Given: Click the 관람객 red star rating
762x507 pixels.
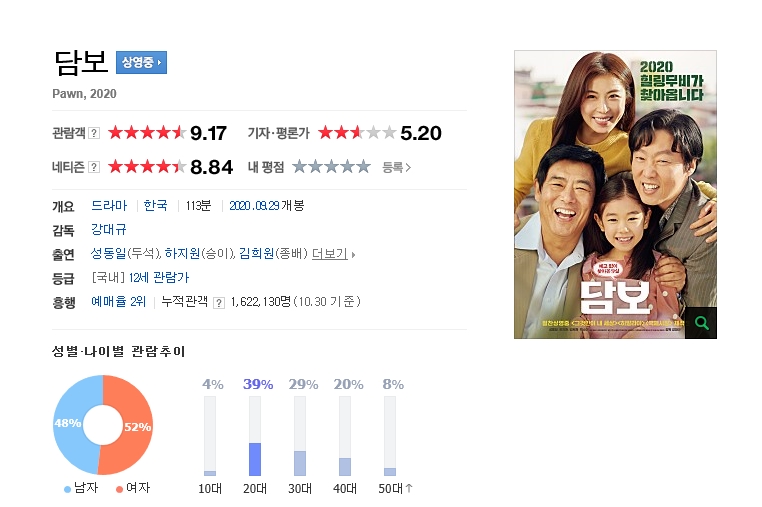Looking at the screenshot, I should point(147,133).
